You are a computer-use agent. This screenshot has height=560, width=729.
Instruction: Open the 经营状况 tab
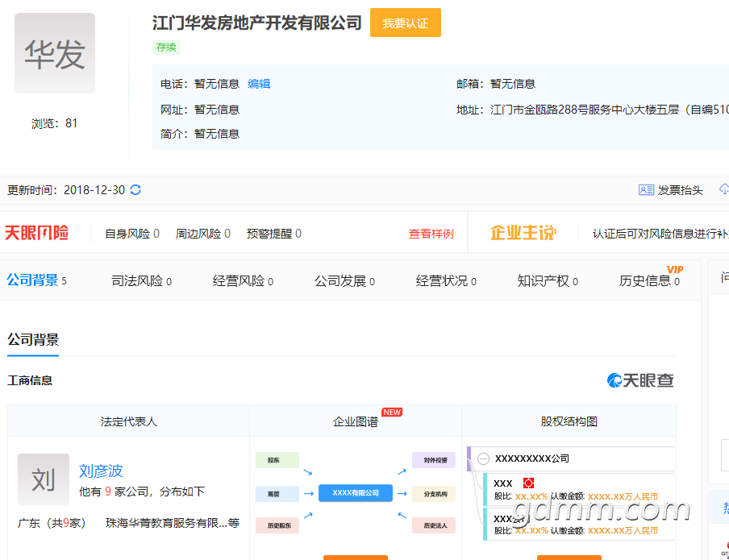click(x=446, y=280)
